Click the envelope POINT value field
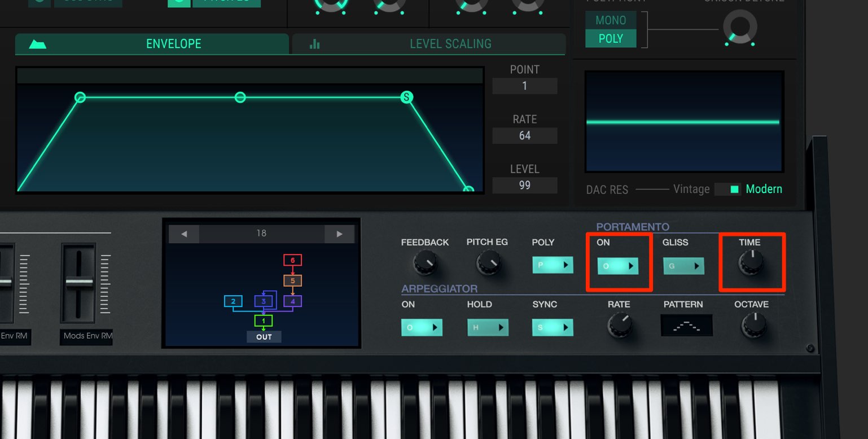Image resolution: width=868 pixels, height=439 pixels. coord(525,86)
